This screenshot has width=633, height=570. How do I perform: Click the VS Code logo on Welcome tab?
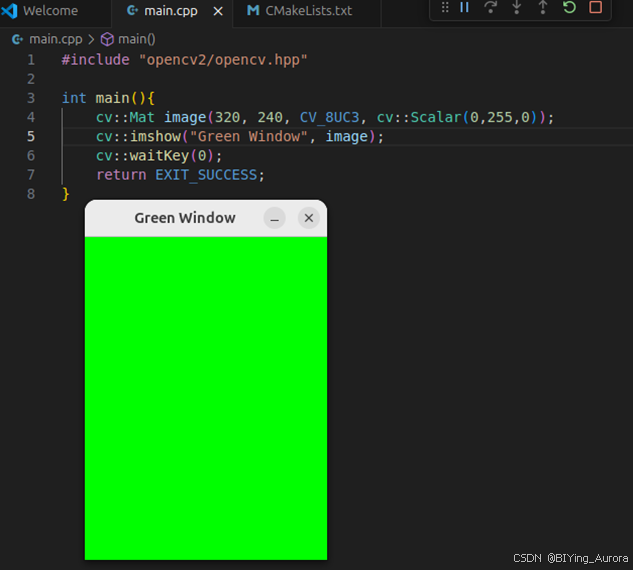(x=9, y=11)
